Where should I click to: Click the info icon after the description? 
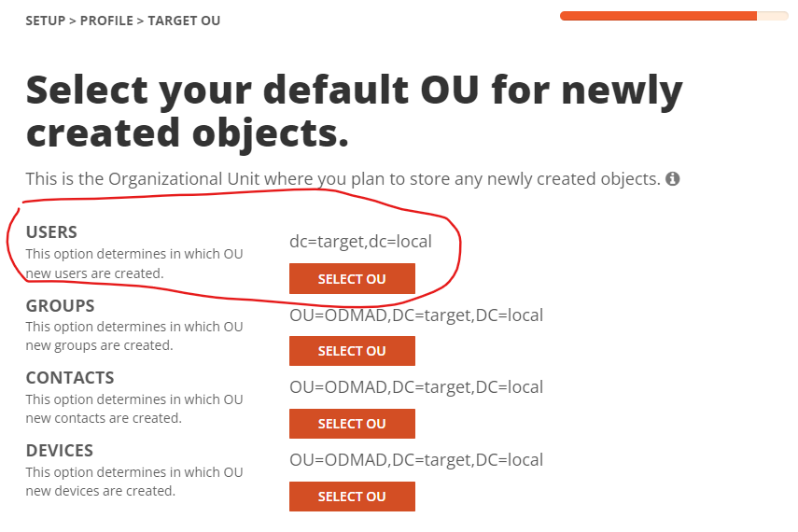pos(672,178)
